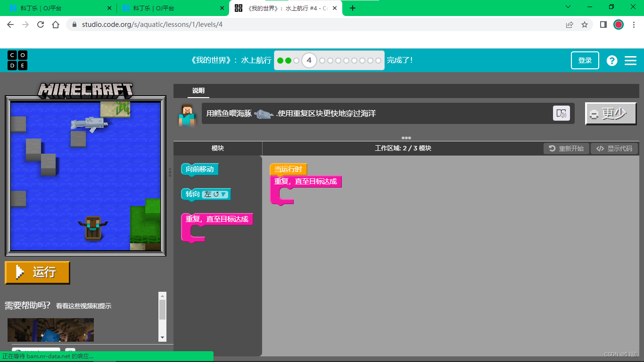
Task: Select workspace 重复，直至目标达成 block
Action: pos(305,189)
